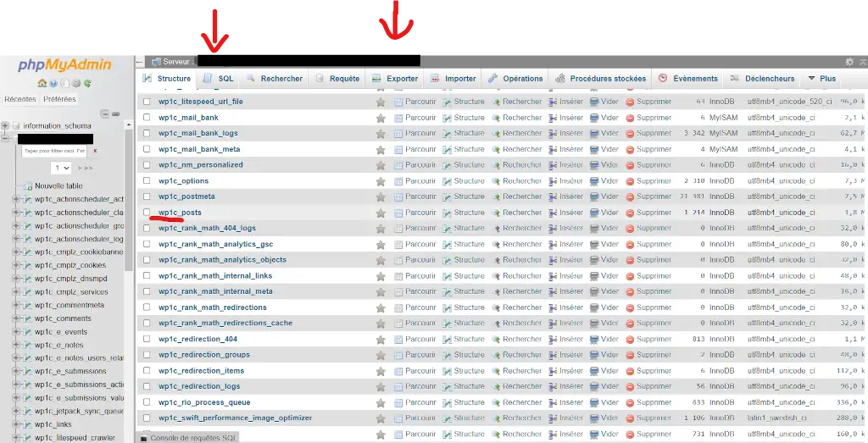Click the Parcourir icon for wp1c_posts

[x=398, y=213]
